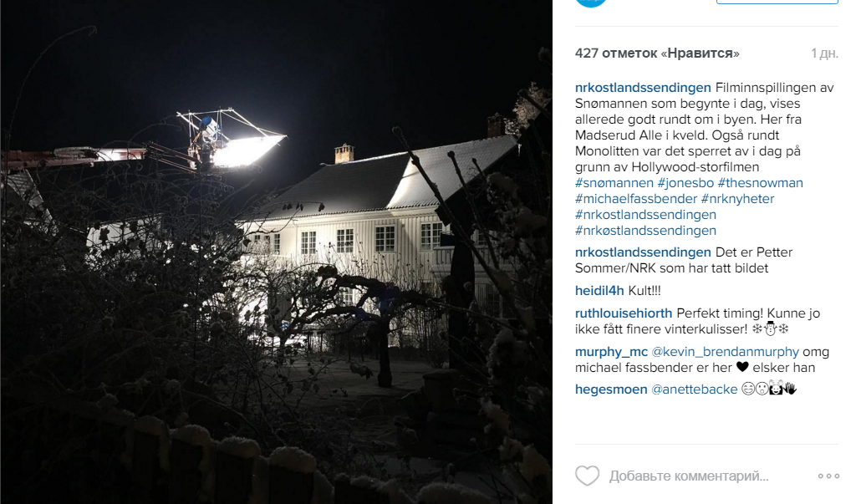
Task: Open the three-dot more options menu
Action: click(828, 476)
